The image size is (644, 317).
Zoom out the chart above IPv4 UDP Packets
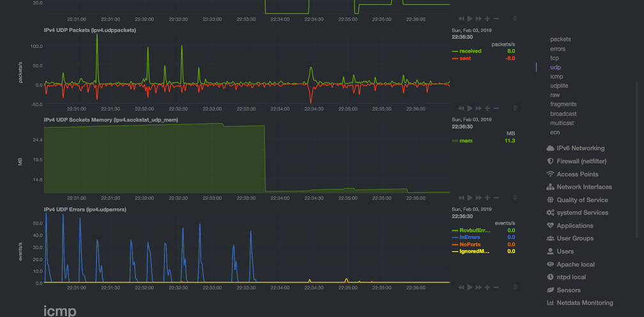[496, 19]
